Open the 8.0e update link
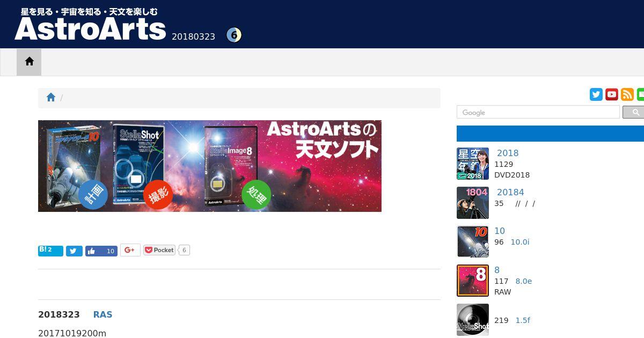The width and height of the screenshot is (644, 338). point(524,281)
